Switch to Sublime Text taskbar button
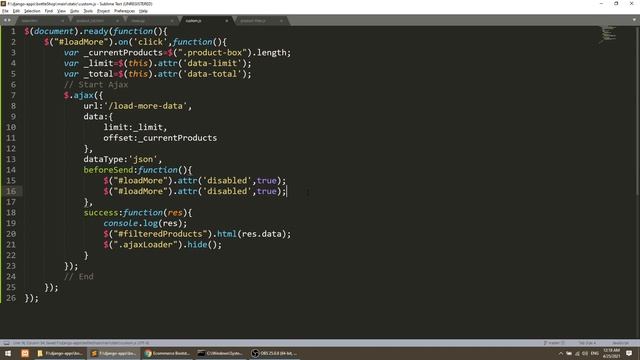Image resolution: width=640 pixels, height=360 pixels. point(114,353)
